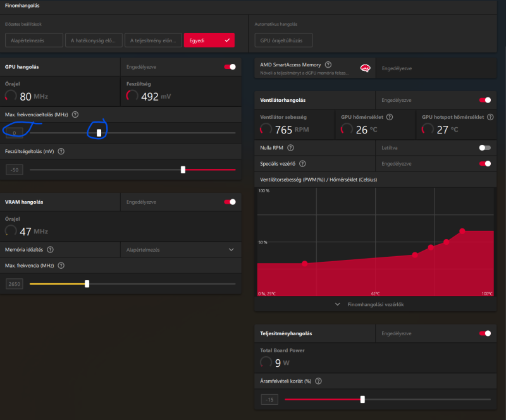The image size is (506, 420).
Task: Open help for Max. frekvenciaeltolás (MHz)
Action: (x=75, y=114)
